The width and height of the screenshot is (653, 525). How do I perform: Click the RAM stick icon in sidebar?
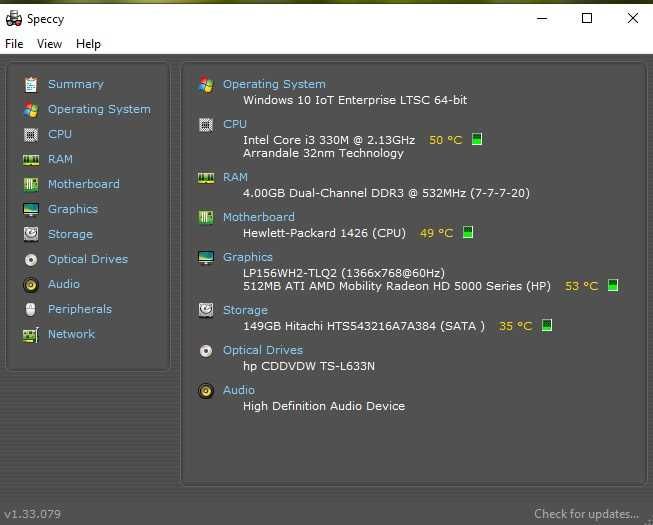[31, 159]
